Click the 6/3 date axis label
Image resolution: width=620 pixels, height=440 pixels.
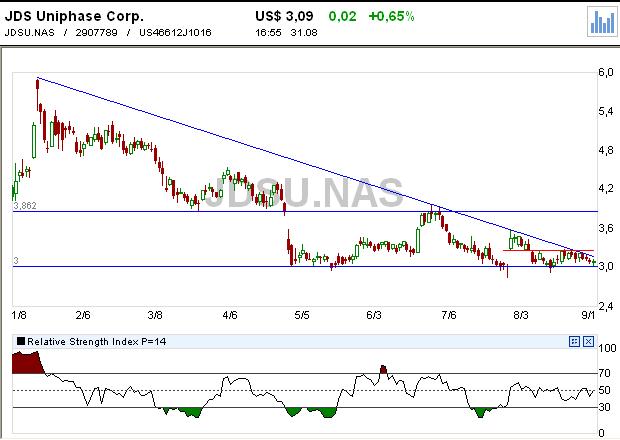tap(374, 315)
